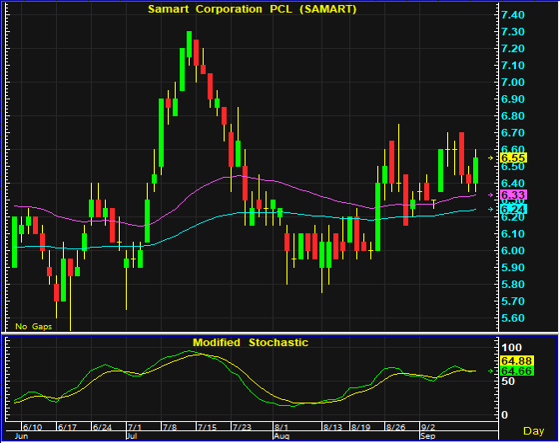Click the 7.10 price axis label

[x=513, y=65]
